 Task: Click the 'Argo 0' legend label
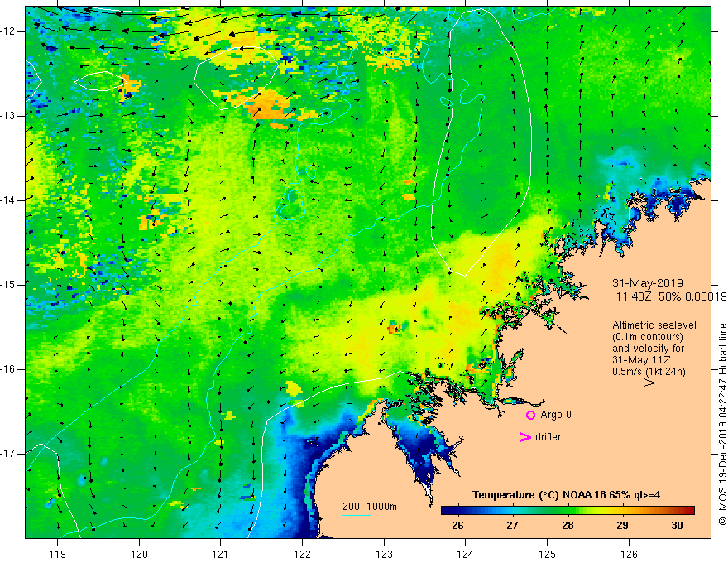tap(556, 415)
